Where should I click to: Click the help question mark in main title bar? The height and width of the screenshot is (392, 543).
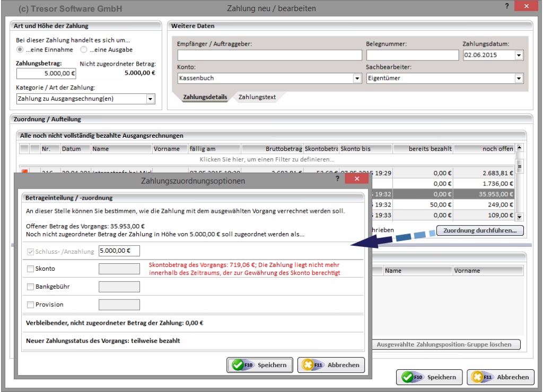point(507,6)
